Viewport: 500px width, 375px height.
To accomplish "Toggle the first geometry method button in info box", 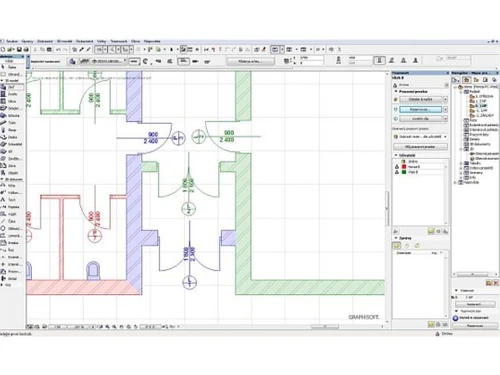I will tap(134, 61).
